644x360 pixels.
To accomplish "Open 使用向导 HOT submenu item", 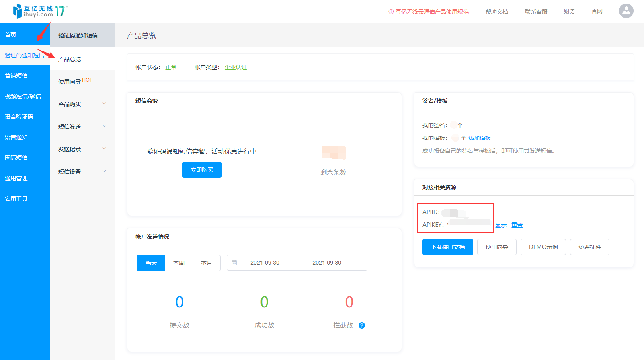I will [82, 81].
